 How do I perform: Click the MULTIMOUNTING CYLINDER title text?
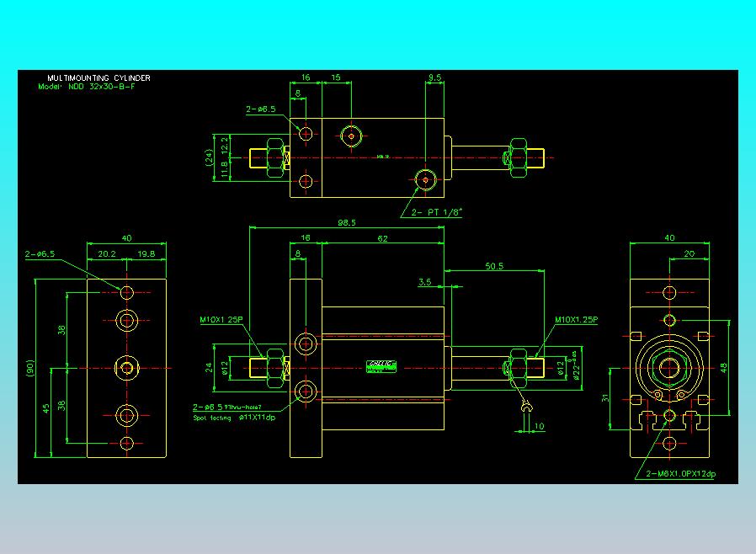(x=98, y=77)
